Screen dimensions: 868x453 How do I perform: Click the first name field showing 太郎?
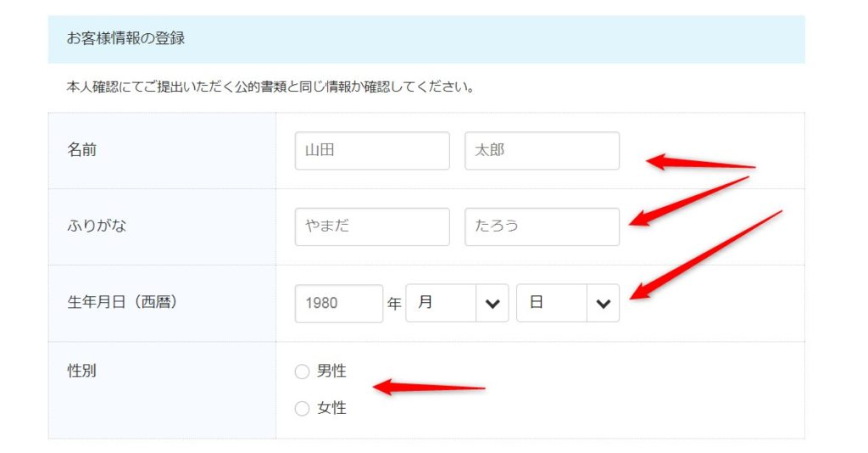542,151
